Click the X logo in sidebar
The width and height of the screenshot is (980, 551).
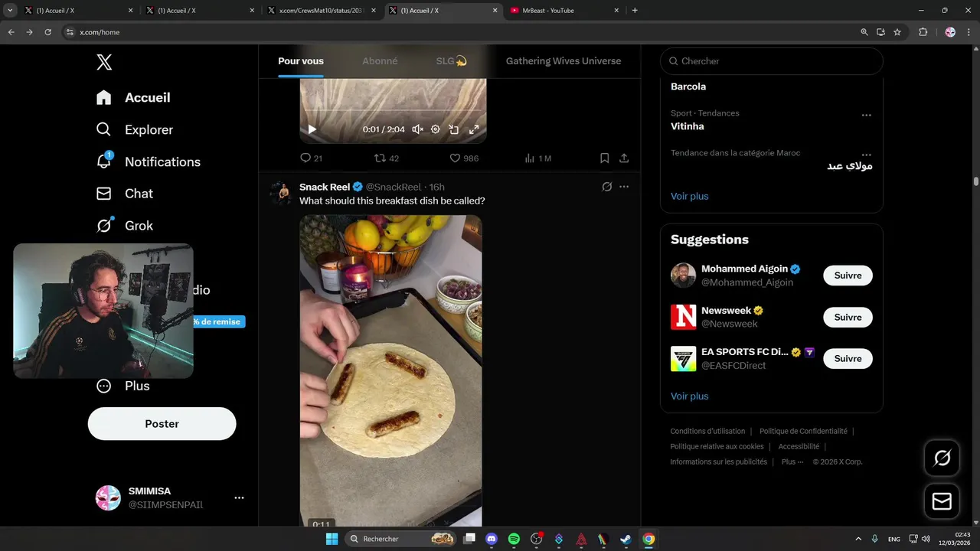tap(104, 63)
